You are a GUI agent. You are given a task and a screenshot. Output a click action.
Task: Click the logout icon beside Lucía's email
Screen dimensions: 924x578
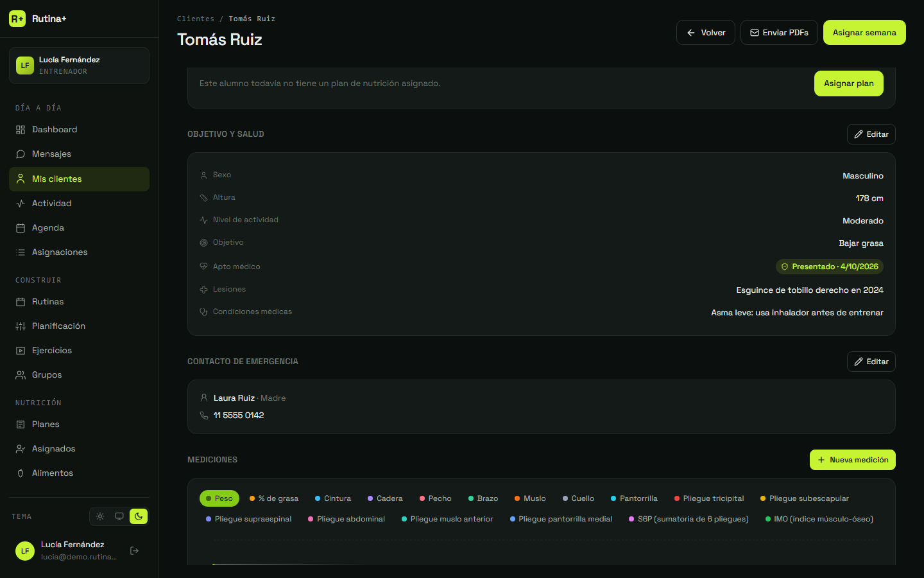tap(135, 550)
